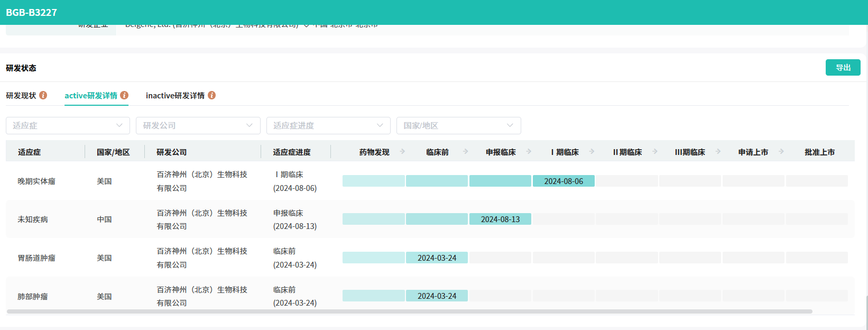Open the 研发公司 filter dropdown
The image size is (868, 330).
click(x=198, y=125)
